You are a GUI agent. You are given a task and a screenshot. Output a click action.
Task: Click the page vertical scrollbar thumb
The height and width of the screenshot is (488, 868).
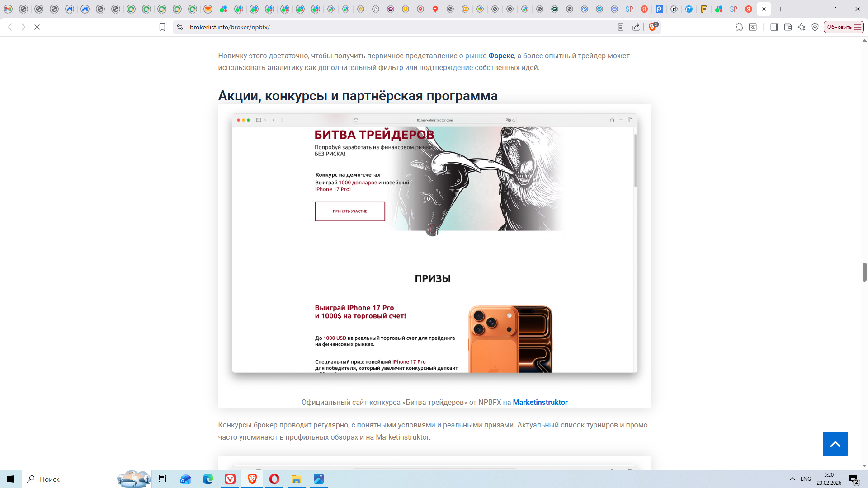864,272
